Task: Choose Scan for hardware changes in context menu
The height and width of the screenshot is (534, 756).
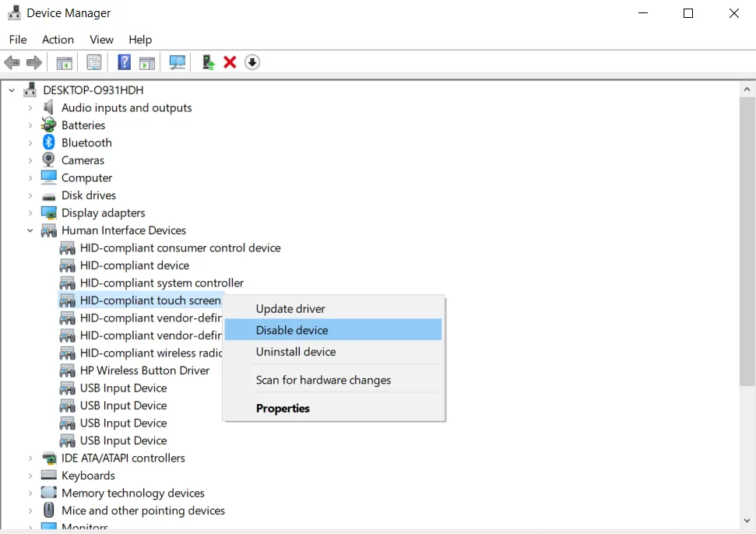Action: (x=333, y=380)
